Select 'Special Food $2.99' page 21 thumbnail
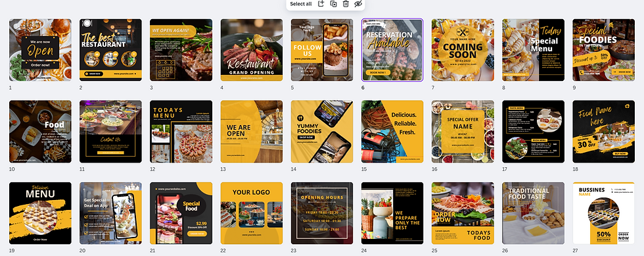 (x=181, y=213)
